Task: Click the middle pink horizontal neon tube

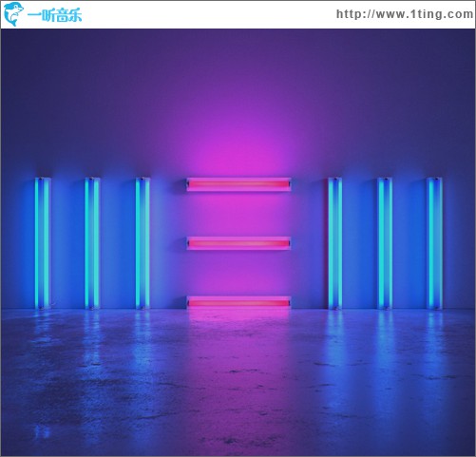Action: coord(238,243)
